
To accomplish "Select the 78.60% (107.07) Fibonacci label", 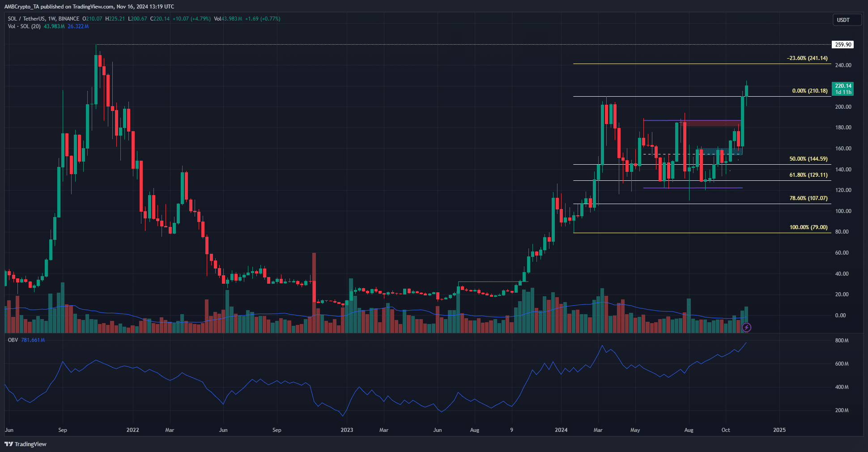I will [x=808, y=198].
